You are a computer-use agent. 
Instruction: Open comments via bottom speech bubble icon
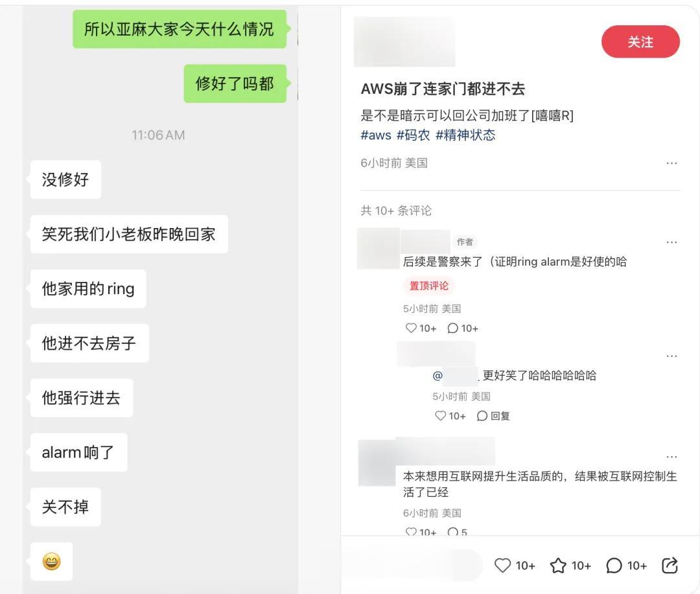(x=614, y=565)
